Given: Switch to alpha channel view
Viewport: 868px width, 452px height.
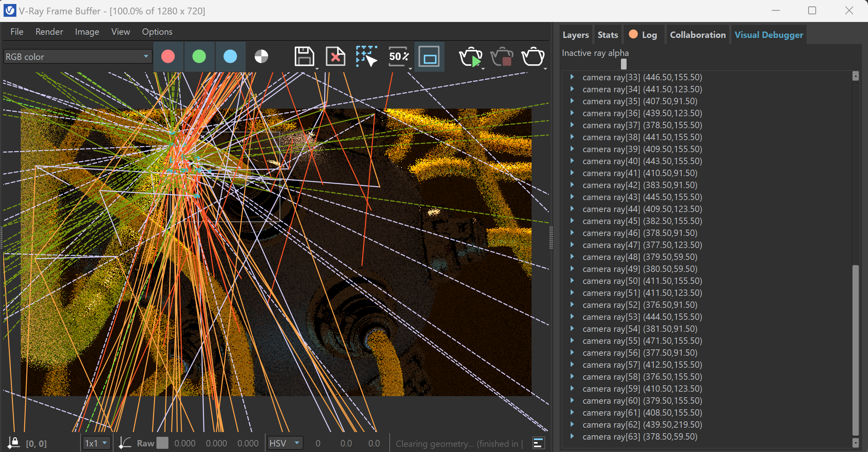Looking at the screenshot, I should (261, 57).
